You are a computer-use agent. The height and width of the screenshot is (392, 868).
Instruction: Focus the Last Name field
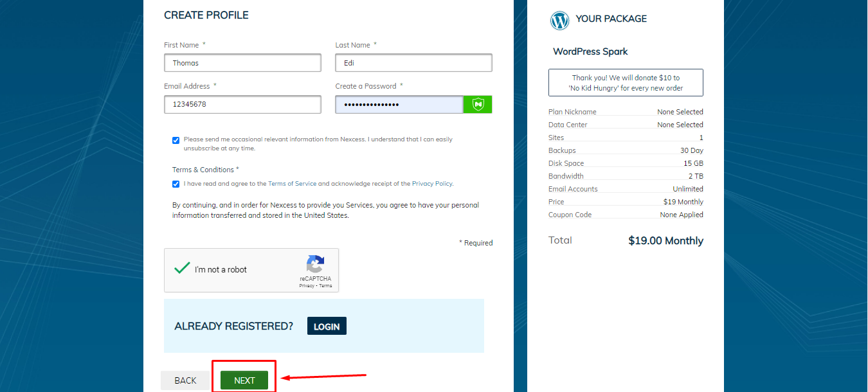pos(413,63)
